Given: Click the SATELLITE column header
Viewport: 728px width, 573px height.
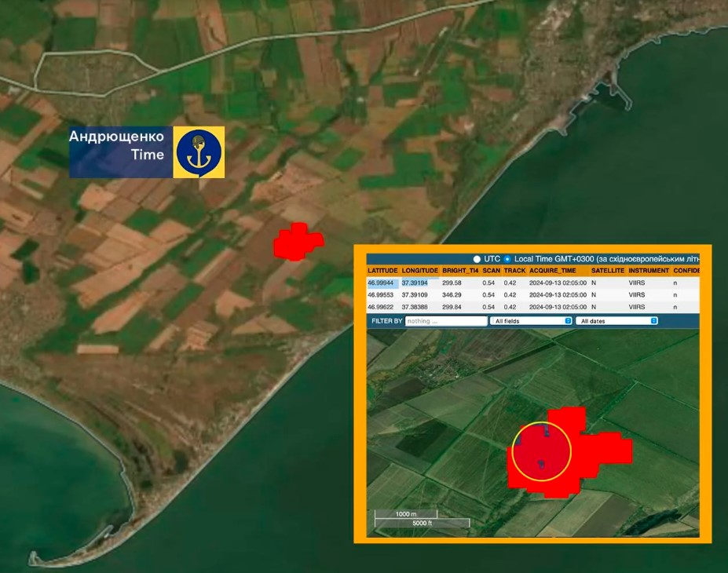Looking at the screenshot, I should [x=608, y=271].
